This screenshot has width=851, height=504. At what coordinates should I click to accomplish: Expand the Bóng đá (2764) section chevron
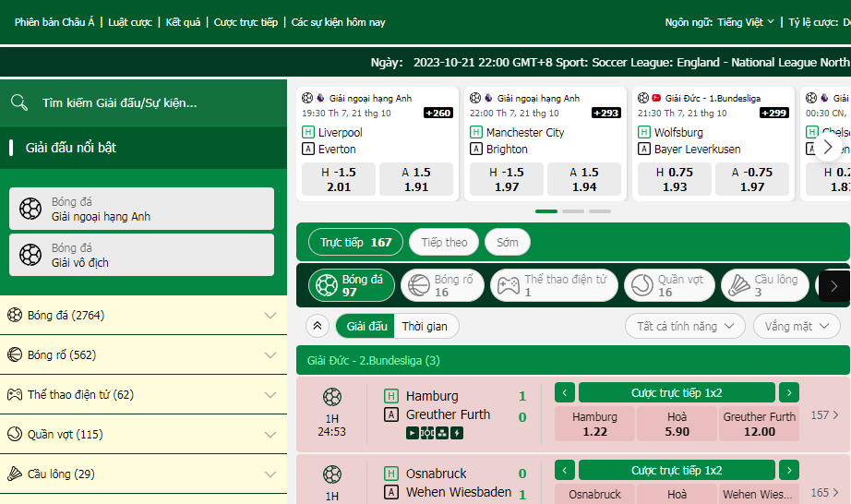(270, 315)
